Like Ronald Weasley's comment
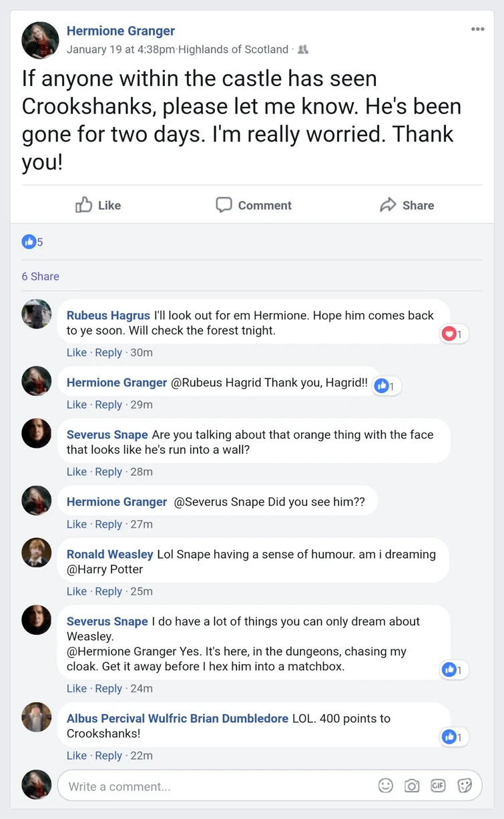The width and height of the screenshot is (504, 819). tap(77, 591)
